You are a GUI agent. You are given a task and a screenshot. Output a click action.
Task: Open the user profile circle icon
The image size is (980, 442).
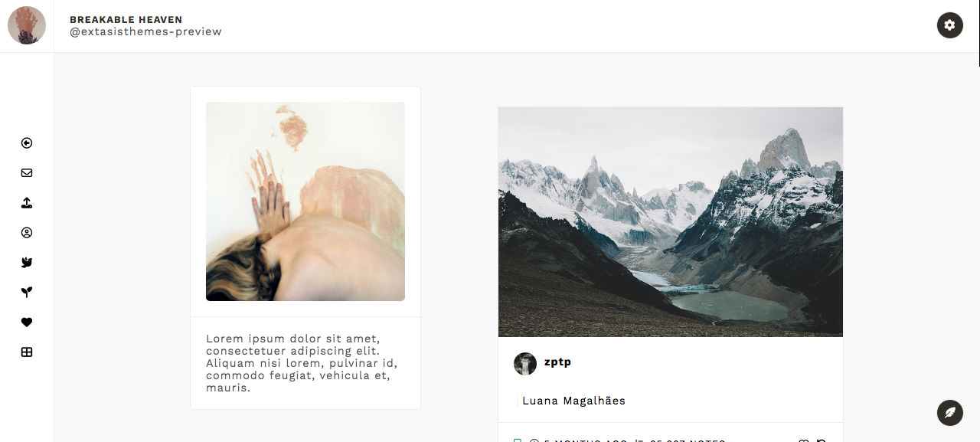(27, 233)
